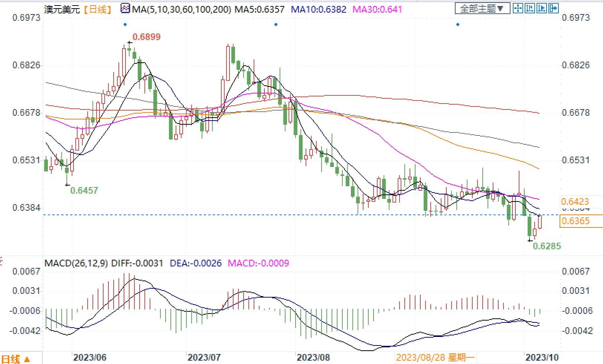Screen dimensions: 603x364
Task: Click the 0.6365 current price tag
Action: (x=576, y=221)
